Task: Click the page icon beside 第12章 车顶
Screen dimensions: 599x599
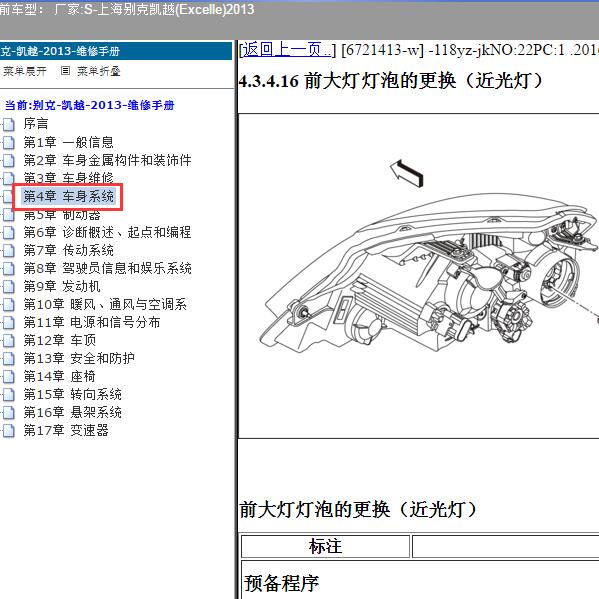Action: pos(8,340)
